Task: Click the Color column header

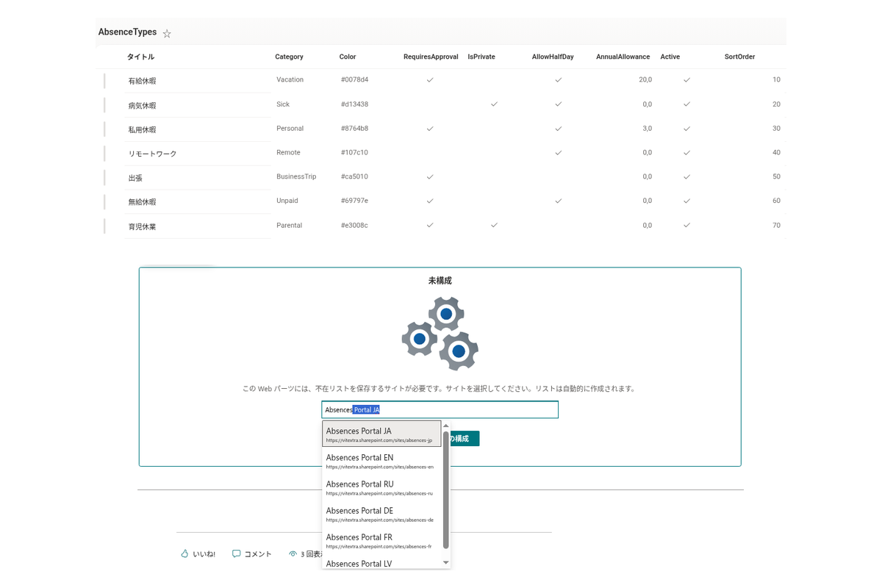Action: tap(348, 57)
